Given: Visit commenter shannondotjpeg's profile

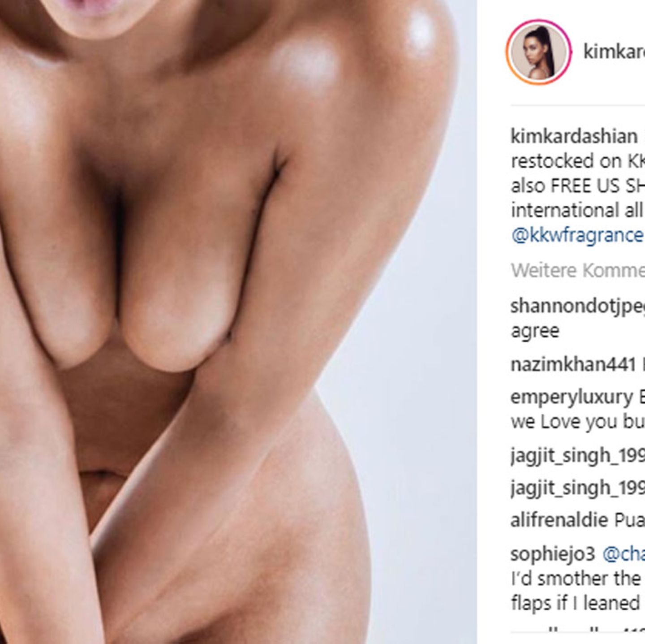Looking at the screenshot, I should tap(578, 307).
